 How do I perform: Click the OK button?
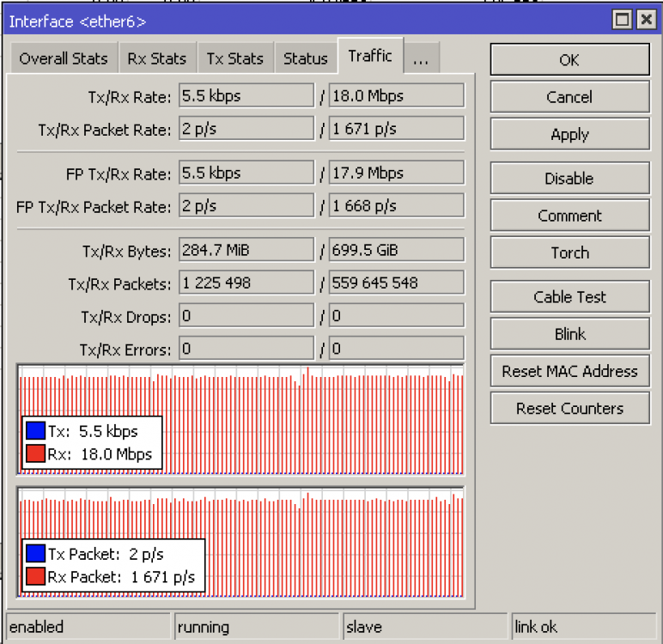[x=569, y=60]
